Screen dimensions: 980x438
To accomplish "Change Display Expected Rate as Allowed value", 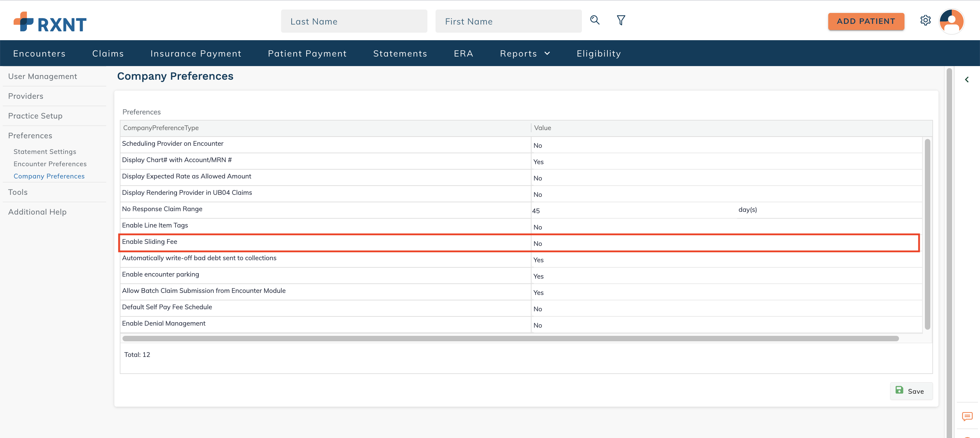I will (x=726, y=178).
